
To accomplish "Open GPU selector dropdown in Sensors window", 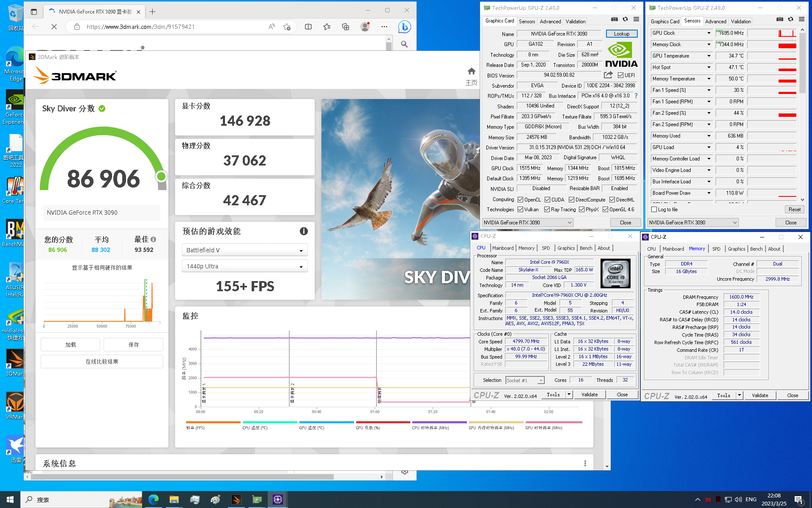I will click(693, 223).
